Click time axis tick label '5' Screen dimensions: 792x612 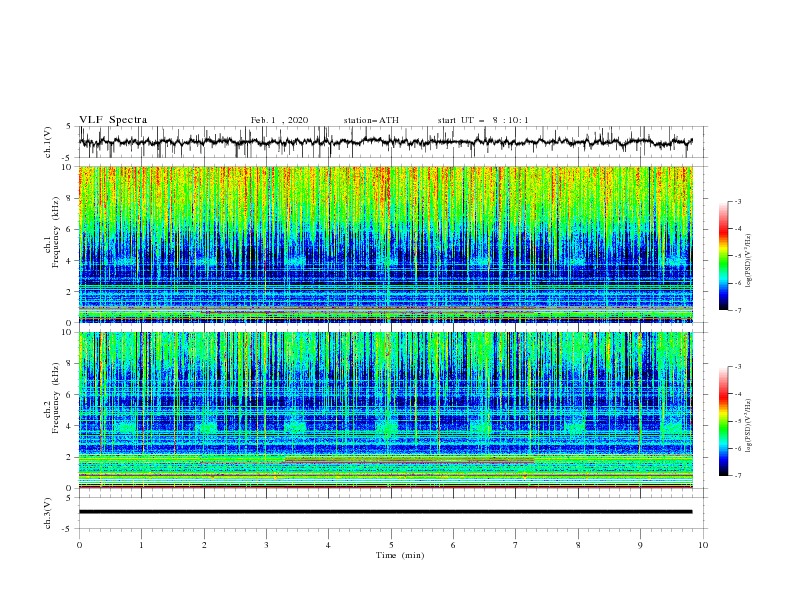[x=391, y=545]
